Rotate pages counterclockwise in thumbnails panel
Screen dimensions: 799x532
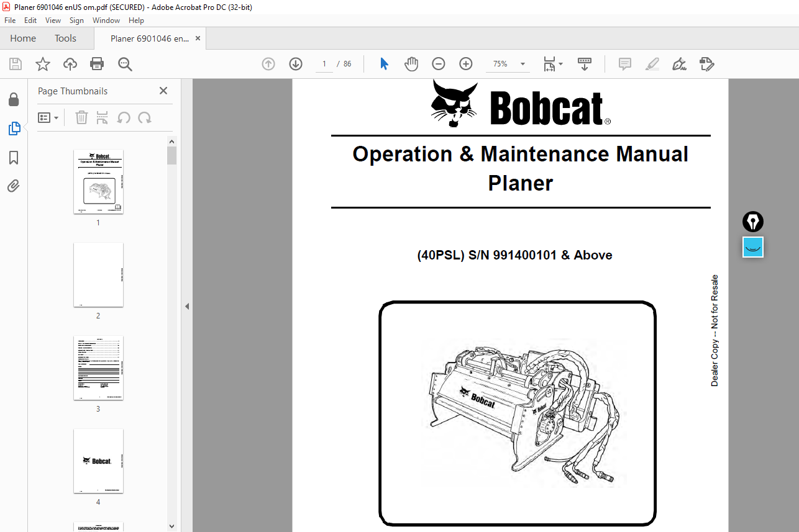point(124,117)
